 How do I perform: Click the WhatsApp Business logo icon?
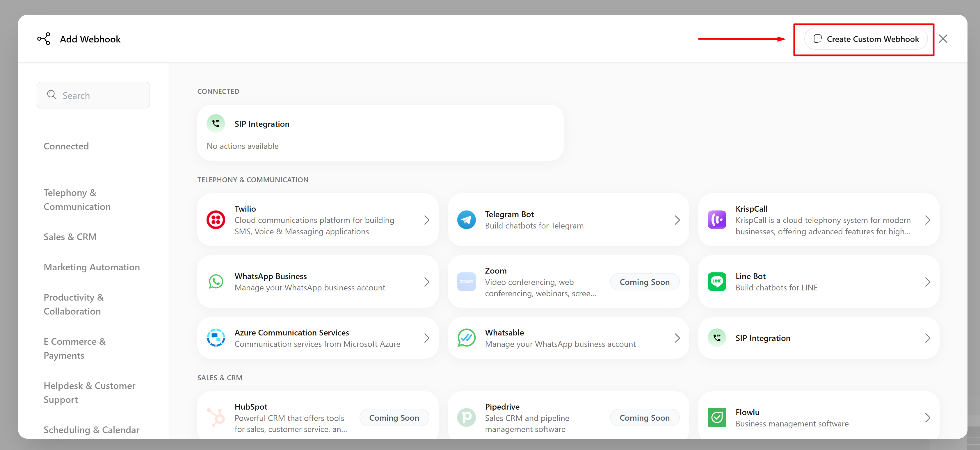(216, 282)
